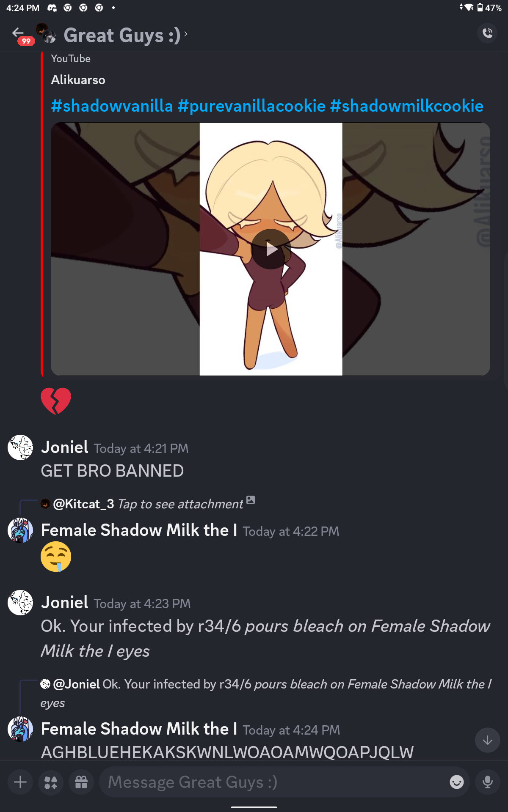Jump to replied @Joniel message preview

(x=266, y=693)
